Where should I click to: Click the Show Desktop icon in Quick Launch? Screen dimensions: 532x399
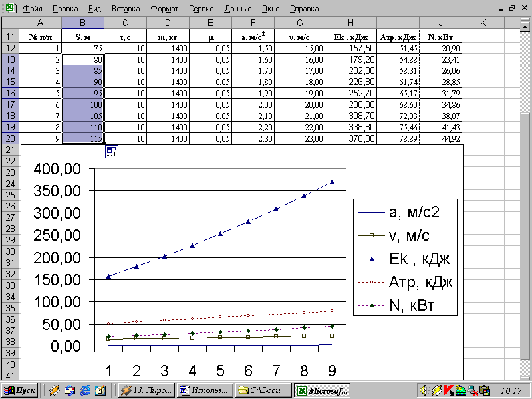click(x=99, y=390)
